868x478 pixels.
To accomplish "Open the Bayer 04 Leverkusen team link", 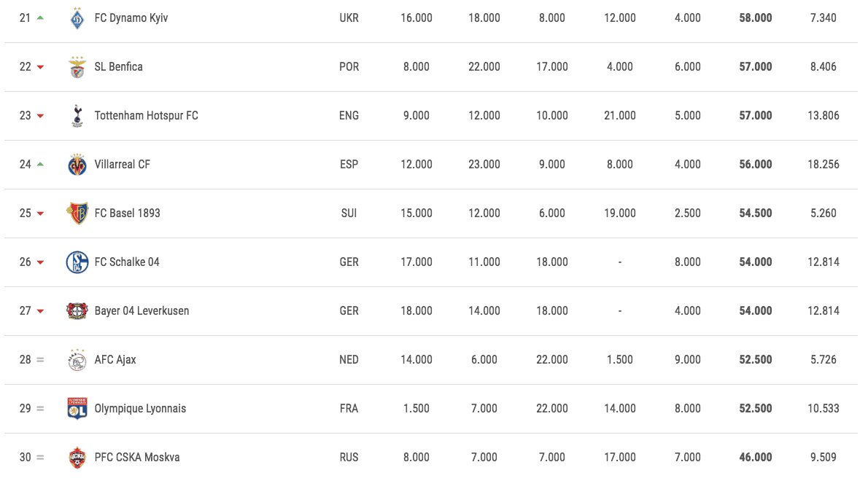I will (x=142, y=311).
